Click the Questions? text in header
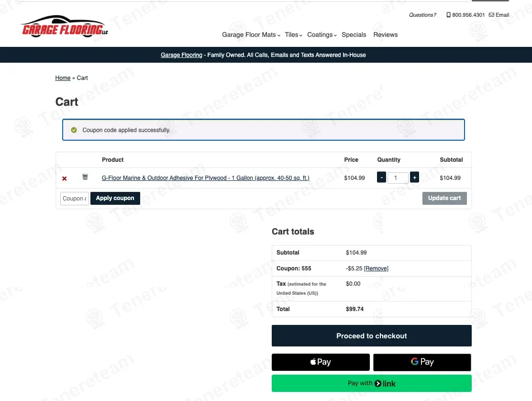Screen dimensions: 532x401 tap(422, 15)
